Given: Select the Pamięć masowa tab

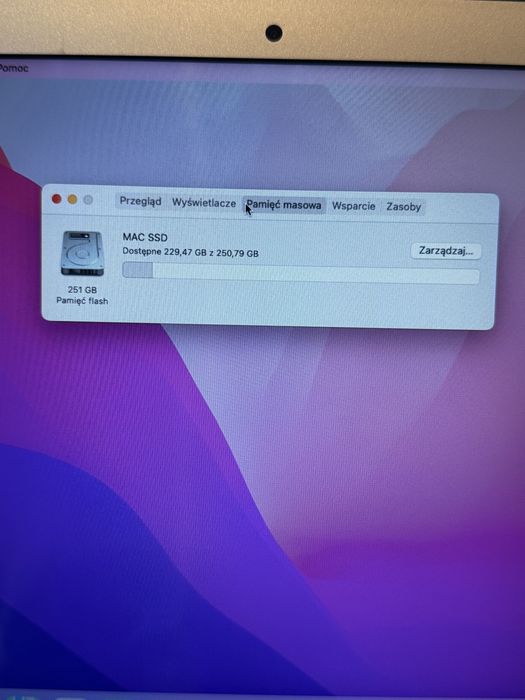Looking at the screenshot, I should click(x=284, y=205).
